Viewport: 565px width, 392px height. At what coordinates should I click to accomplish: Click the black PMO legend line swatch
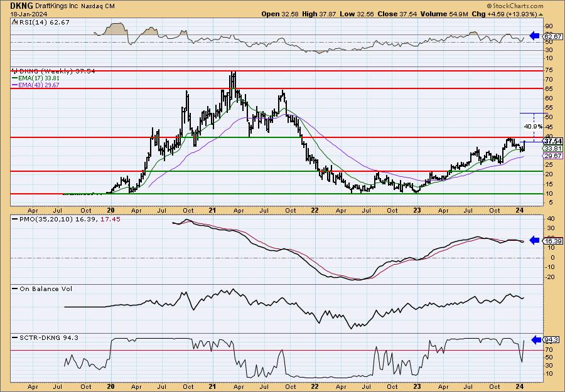(15, 220)
